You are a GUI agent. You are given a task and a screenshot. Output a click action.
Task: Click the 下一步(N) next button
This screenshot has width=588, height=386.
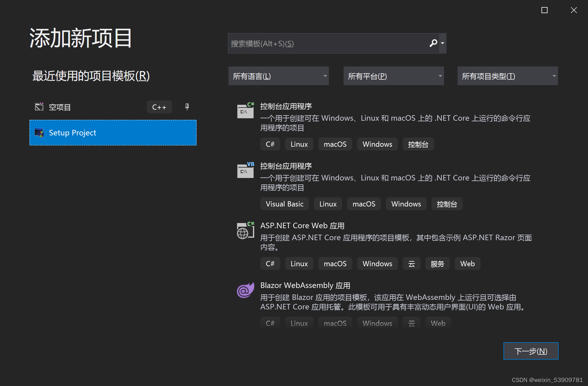click(x=531, y=351)
